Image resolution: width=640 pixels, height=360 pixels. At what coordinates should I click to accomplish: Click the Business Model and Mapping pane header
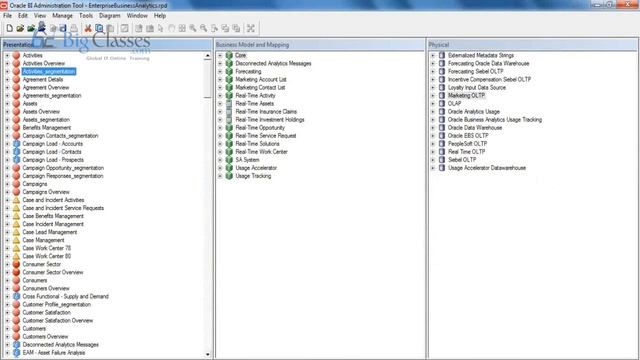[x=320, y=44]
